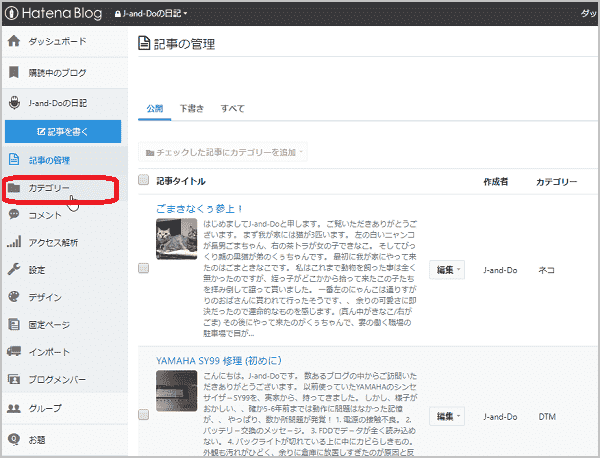
Task: Open 編集 dropdown for YAMAHA SY99 article
Action: pos(447,416)
